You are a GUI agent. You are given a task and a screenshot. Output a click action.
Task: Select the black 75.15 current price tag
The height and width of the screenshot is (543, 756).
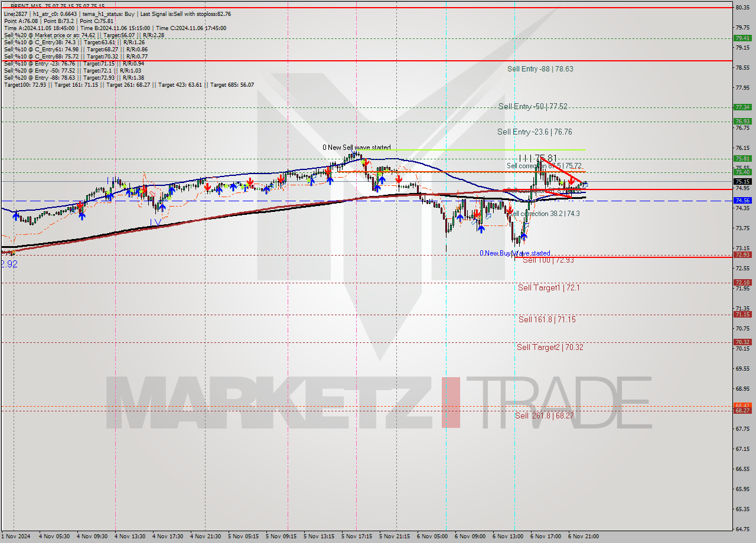[x=742, y=181]
